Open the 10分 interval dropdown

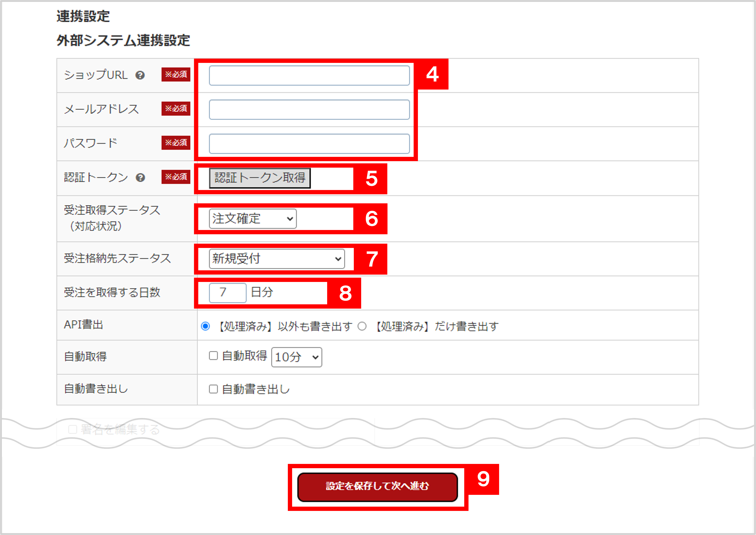[x=297, y=357]
